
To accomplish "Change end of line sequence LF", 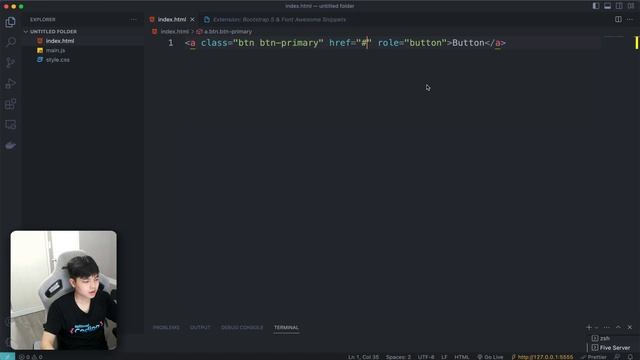I will (444, 357).
